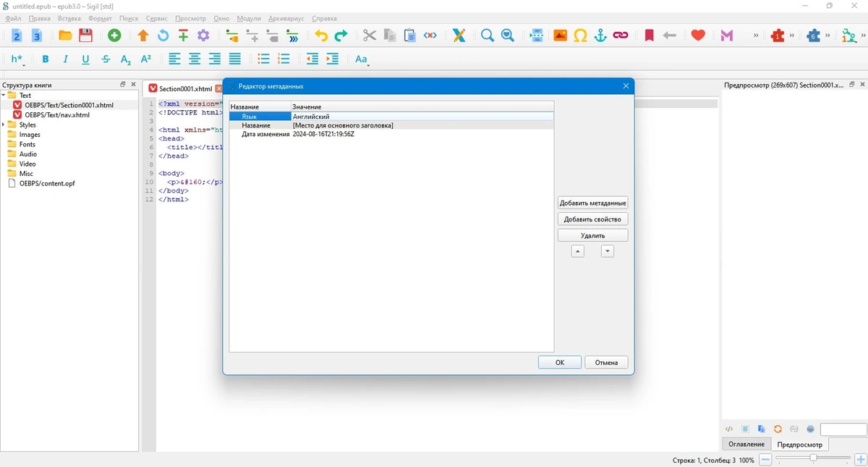Viewport: 868px width, 467px height.
Task: Open the Сервис menu
Action: [157, 18]
